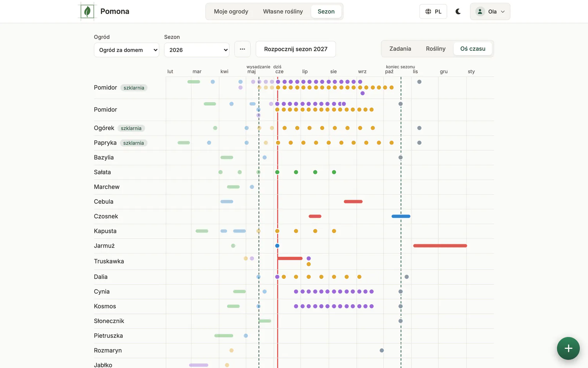The height and width of the screenshot is (368, 588).
Task: Click the green plus add button
Action: tap(568, 348)
